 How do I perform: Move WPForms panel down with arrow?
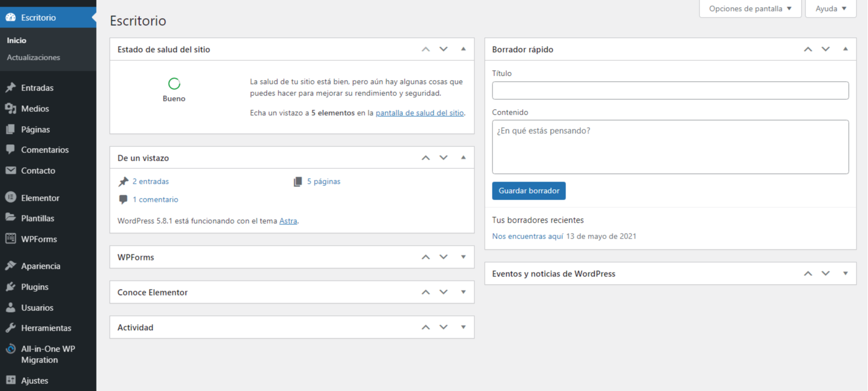(444, 257)
